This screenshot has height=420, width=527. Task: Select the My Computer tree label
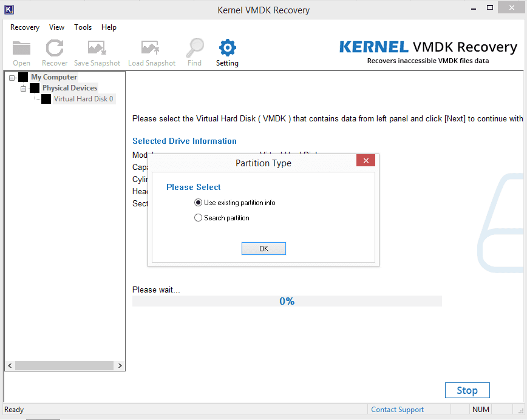pos(54,77)
